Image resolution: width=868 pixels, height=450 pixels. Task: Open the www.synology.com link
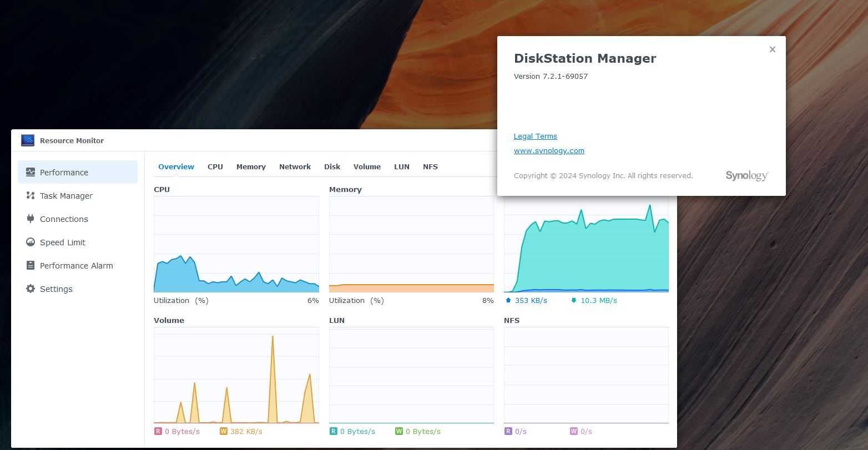tap(549, 150)
